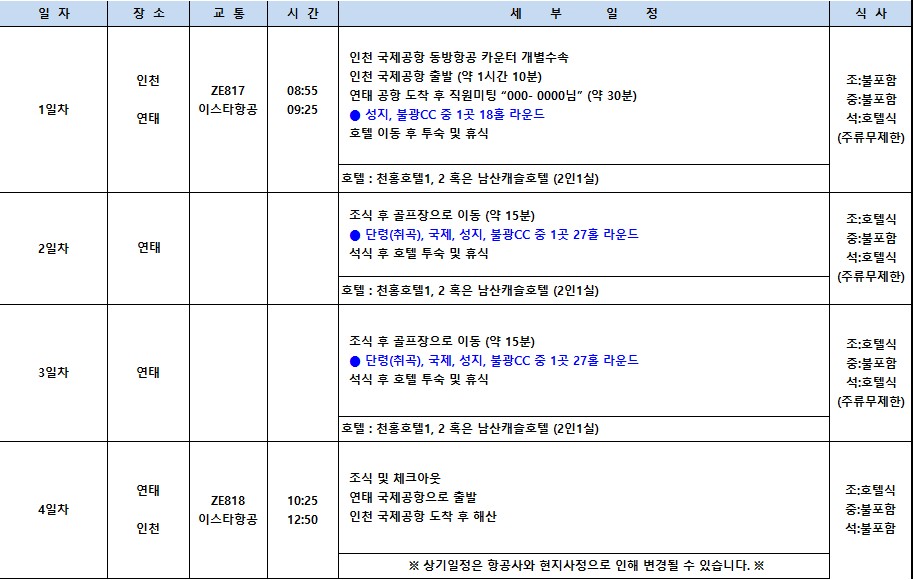915x580 pixels.
Task: Click 조:호텔식 in 4일차 meals
Action: 871,490
